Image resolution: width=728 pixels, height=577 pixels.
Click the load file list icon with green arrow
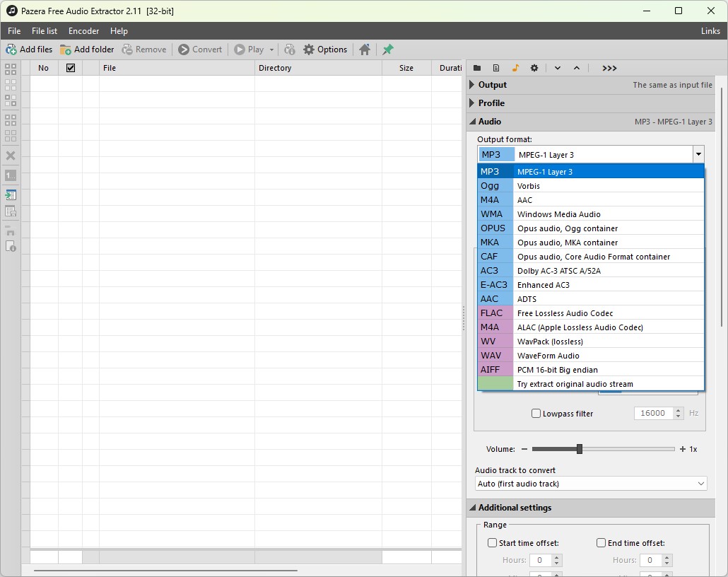click(x=10, y=195)
